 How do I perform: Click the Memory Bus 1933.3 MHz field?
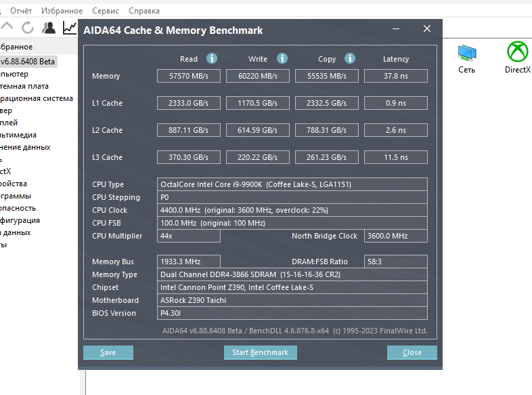(189, 262)
